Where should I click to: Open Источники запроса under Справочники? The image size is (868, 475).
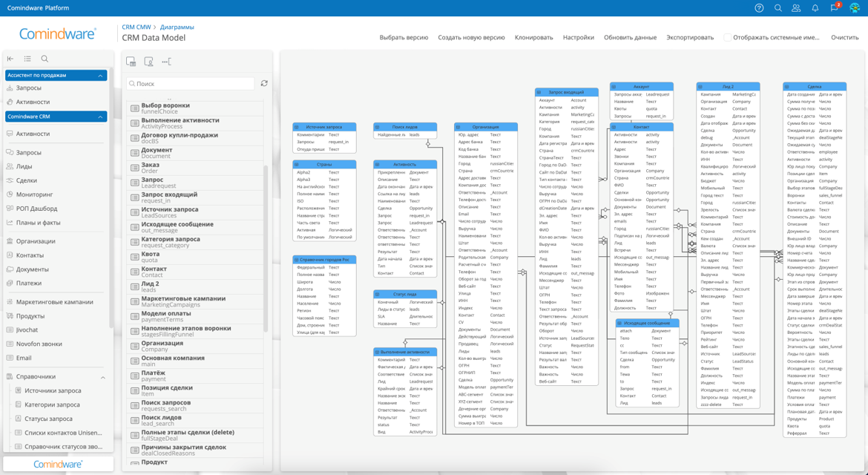(53, 391)
